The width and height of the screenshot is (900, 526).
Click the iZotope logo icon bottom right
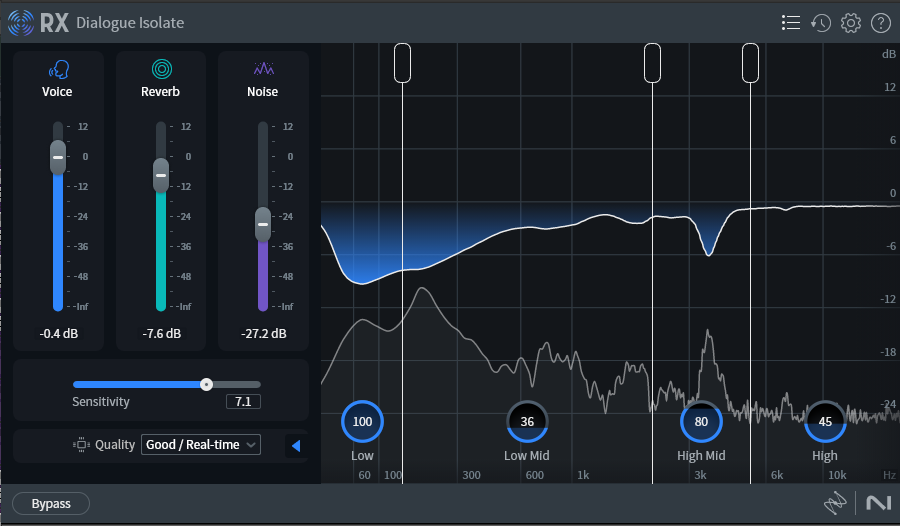click(835, 504)
